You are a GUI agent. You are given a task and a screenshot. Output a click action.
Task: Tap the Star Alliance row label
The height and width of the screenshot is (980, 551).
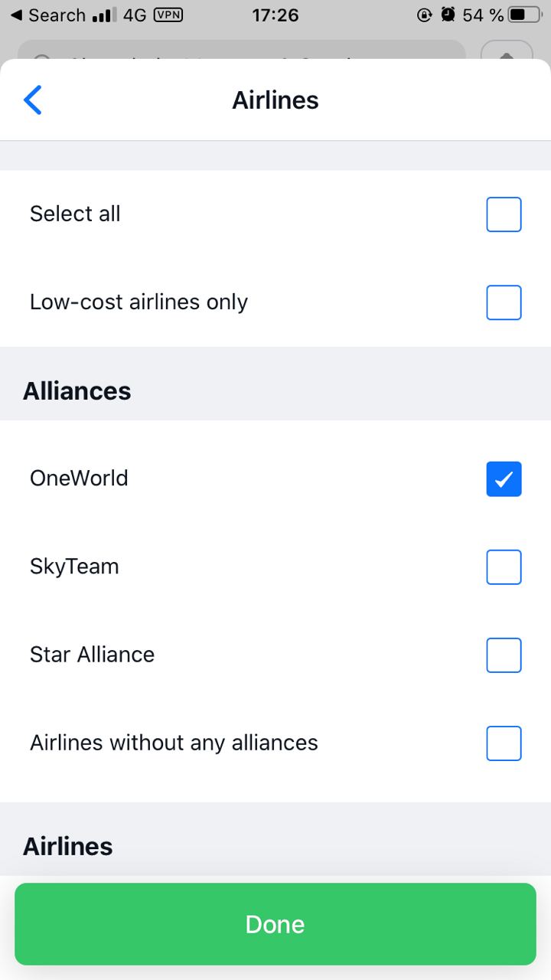(x=92, y=655)
